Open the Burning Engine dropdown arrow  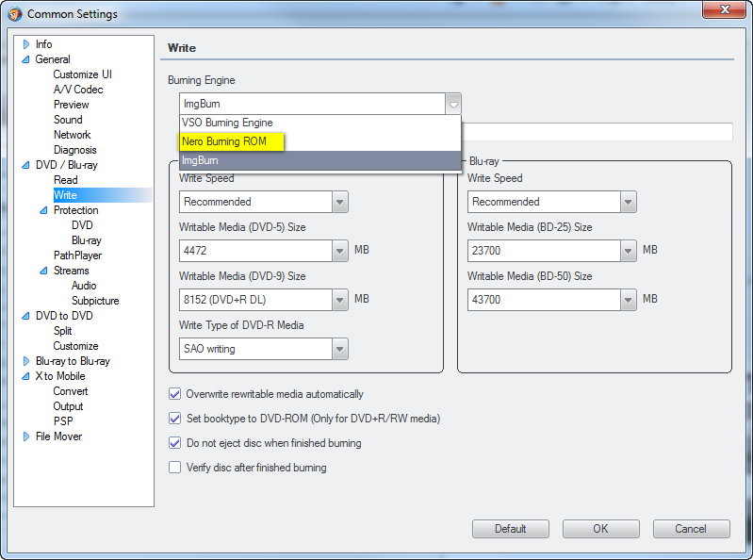[x=453, y=104]
